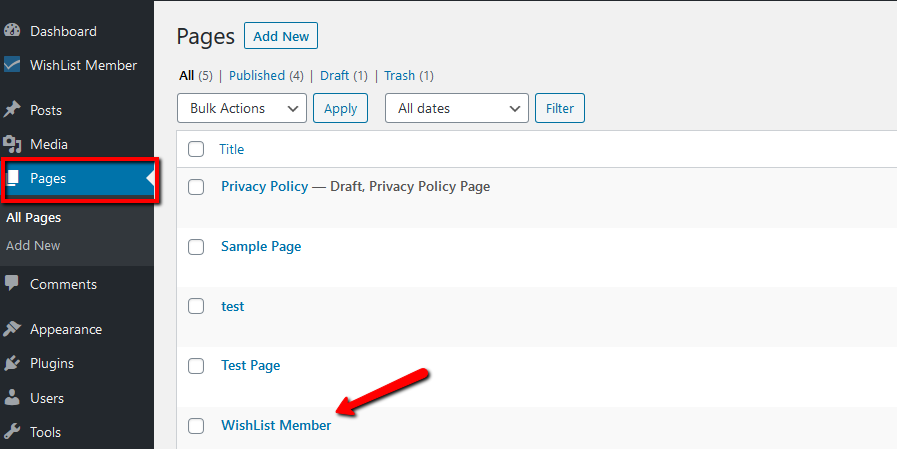Filter by Published pages
897x449 pixels.
pyautogui.click(x=257, y=76)
